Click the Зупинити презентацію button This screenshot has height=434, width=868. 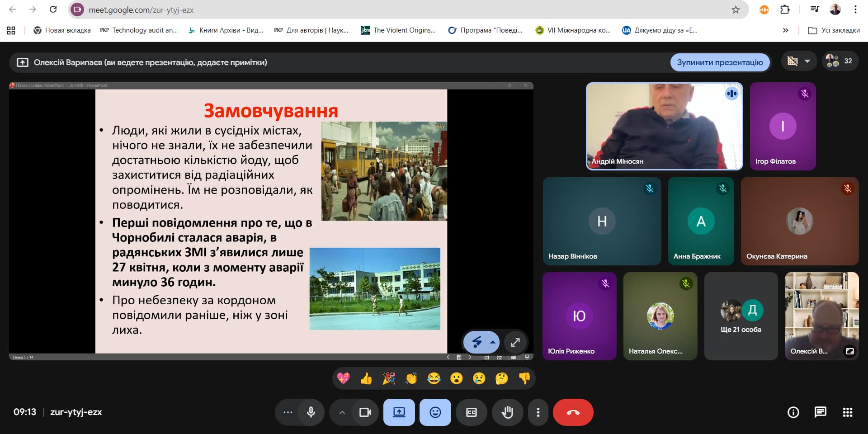coord(720,62)
